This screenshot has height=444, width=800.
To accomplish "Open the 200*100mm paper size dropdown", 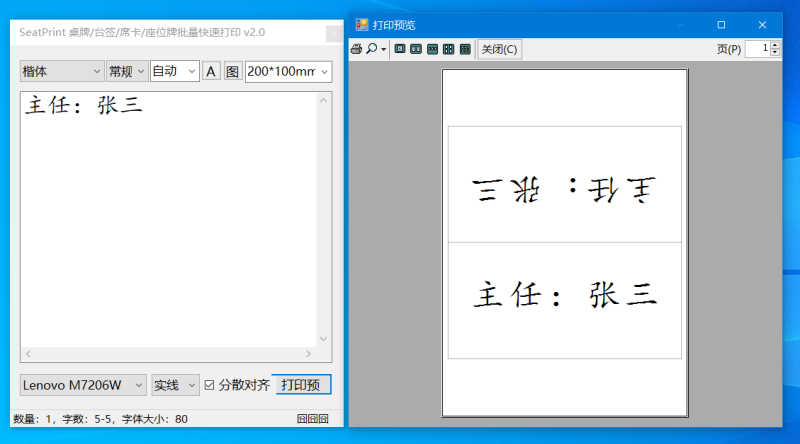I will coord(288,71).
